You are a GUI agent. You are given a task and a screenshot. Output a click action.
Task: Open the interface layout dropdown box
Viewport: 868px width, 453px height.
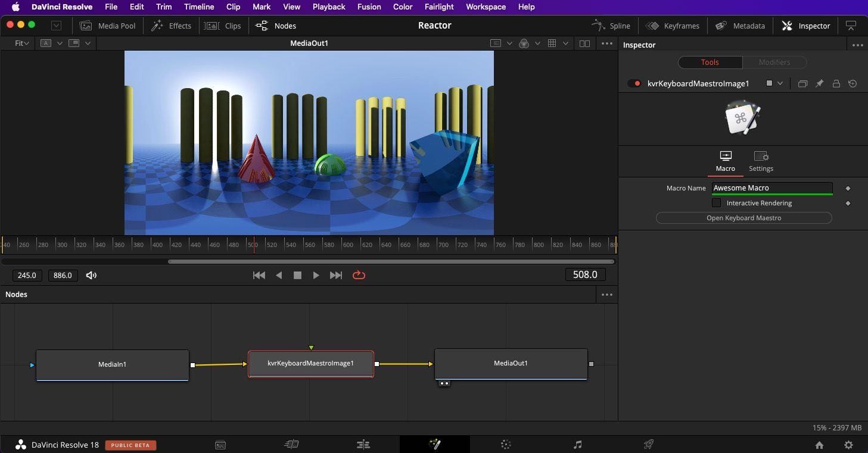56,26
